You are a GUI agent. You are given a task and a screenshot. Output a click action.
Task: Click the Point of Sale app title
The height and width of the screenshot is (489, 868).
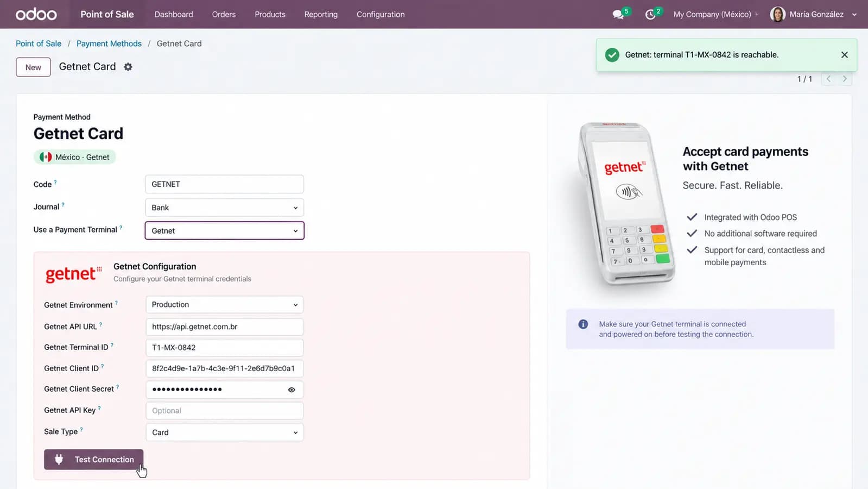107,14
